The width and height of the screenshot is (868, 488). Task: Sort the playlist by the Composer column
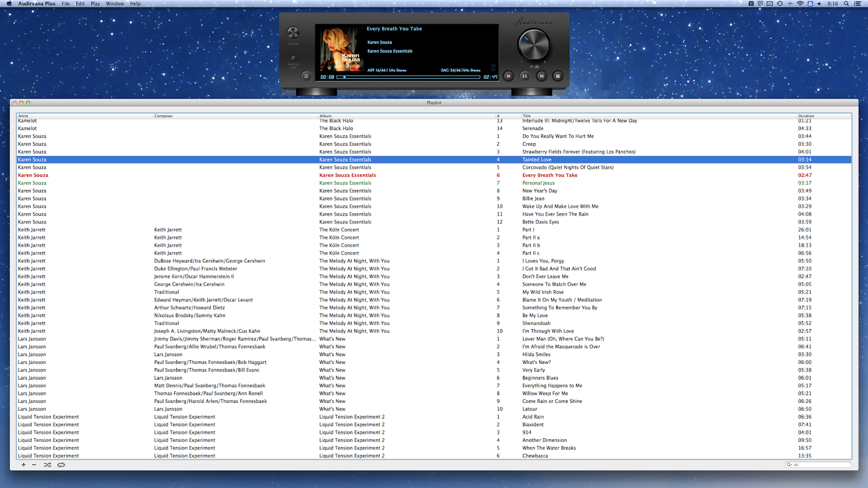tap(235, 115)
